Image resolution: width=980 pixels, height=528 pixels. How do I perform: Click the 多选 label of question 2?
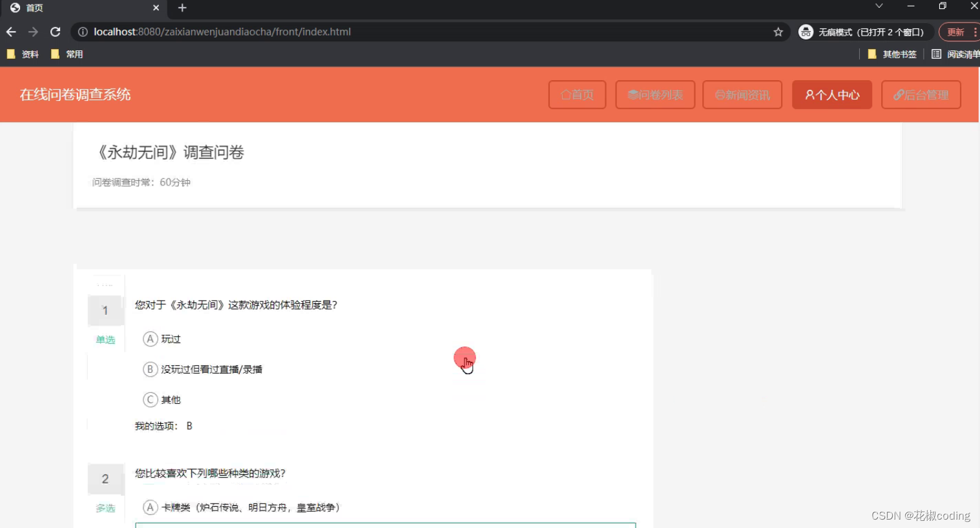coord(105,509)
